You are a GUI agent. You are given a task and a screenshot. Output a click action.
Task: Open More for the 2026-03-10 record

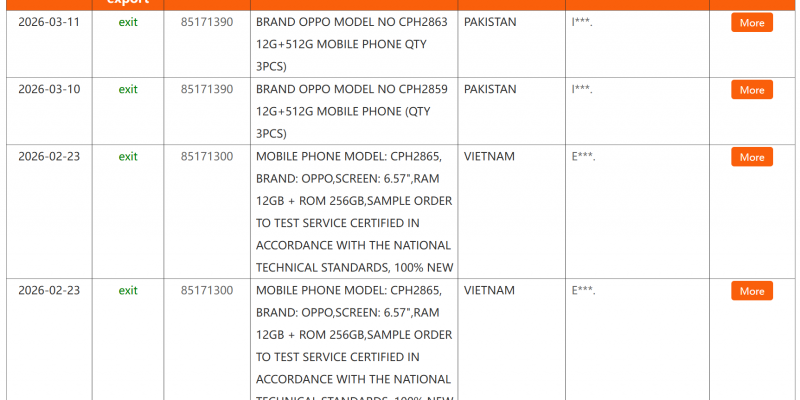[x=752, y=90]
